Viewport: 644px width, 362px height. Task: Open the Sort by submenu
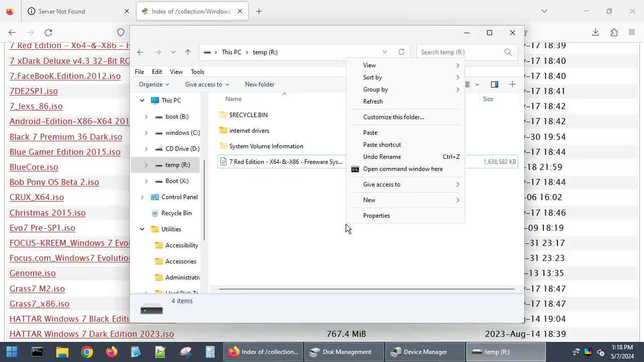(406, 77)
